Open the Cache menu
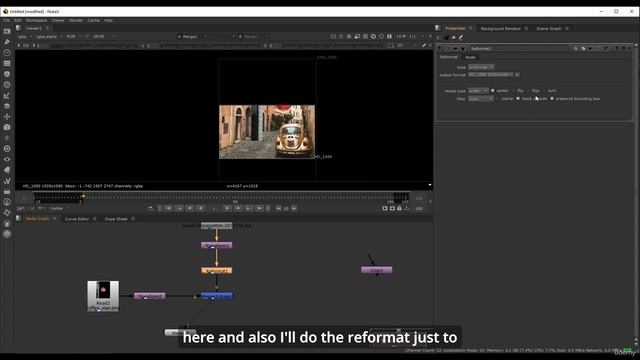The height and width of the screenshot is (360, 640). point(93,20)
